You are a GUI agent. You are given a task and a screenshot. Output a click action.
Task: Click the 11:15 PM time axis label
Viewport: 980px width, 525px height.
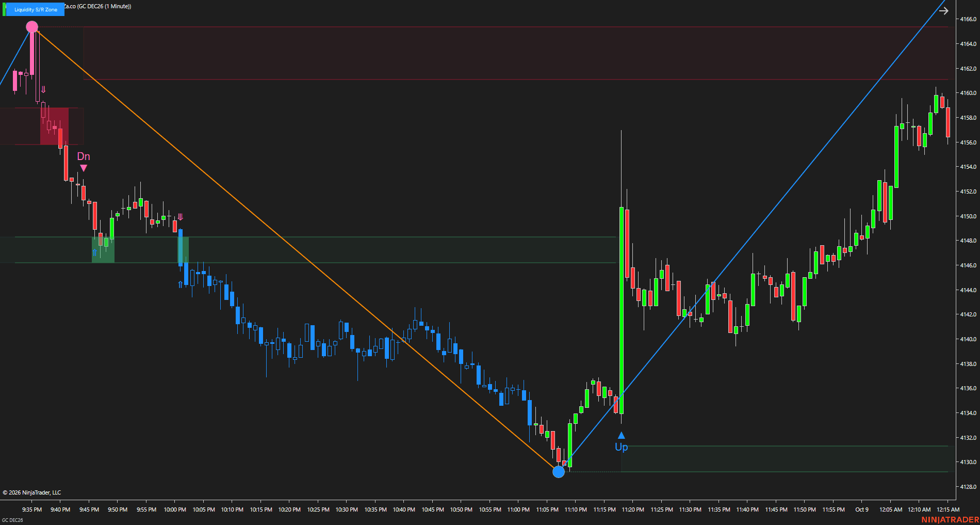pyautogui.click(x=605, y=510)
